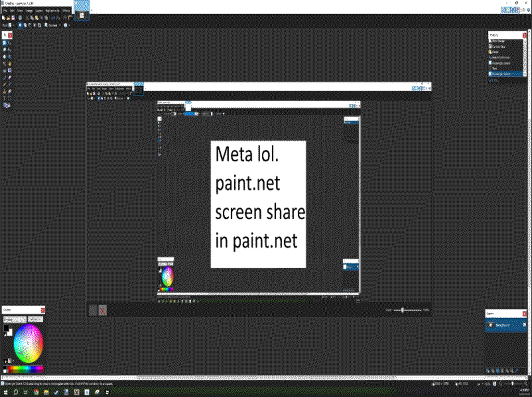This screenshot has height=397, width=532.
Task: Click the white secondary color swatch
Action: point(10,333)
